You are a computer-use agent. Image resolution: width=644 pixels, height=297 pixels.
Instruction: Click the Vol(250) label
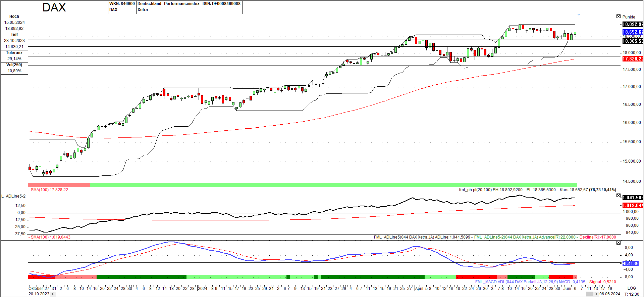[x=14, y=65]
